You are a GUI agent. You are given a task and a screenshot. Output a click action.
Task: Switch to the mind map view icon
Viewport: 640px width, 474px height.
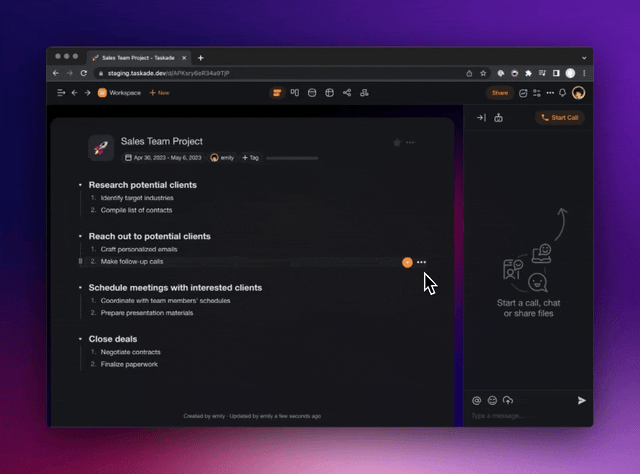[347, 93]
